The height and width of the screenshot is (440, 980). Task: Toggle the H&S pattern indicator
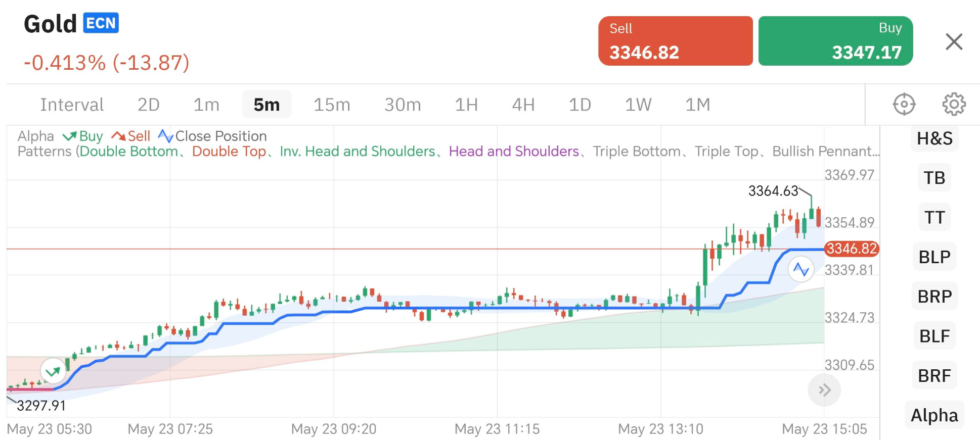(x=934, y=138)
